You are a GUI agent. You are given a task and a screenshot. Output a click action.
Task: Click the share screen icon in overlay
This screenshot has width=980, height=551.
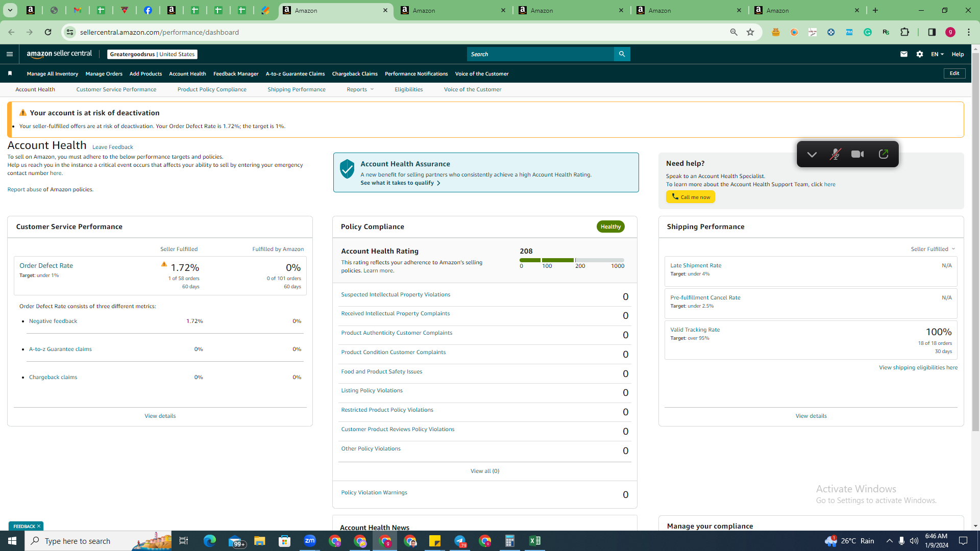click(x=884, y=154)
